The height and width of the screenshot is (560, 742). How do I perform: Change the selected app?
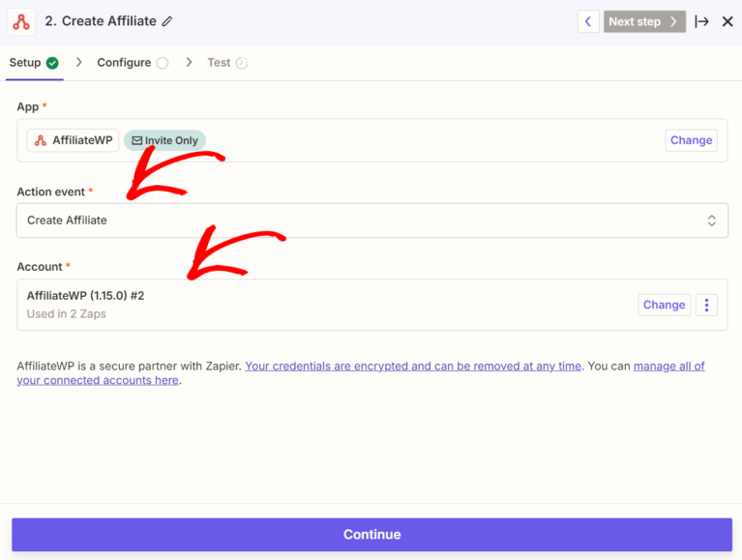click(691, 140)
